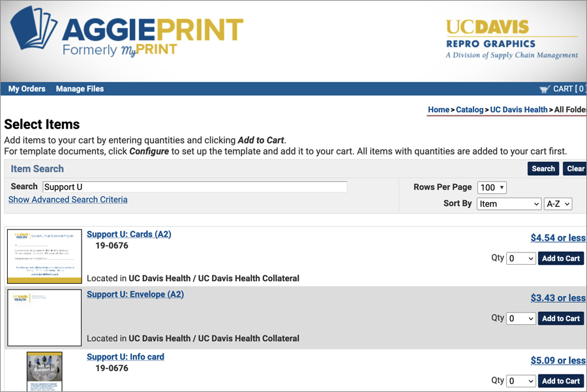This screenshot has height=392, width=587.
Task: Change the A-Z sort order dropdown
Action: [558, 204]
